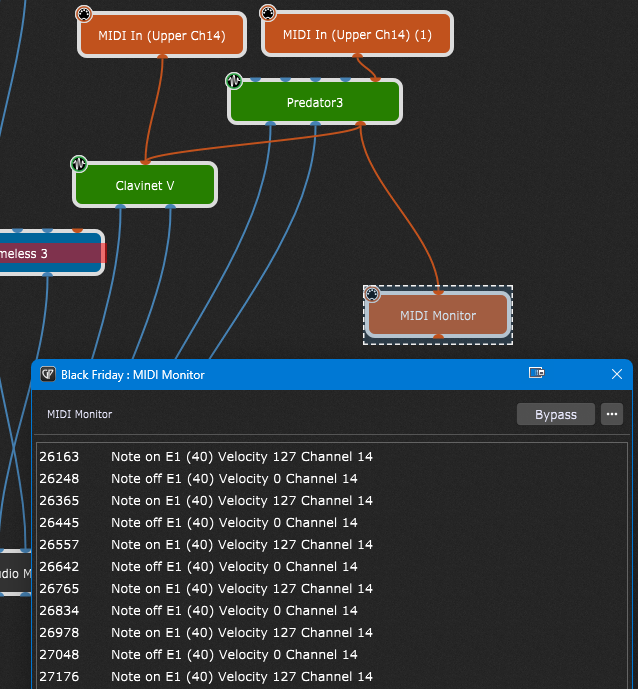
Task: Click the MIDI icon on MIDI In (Upper Ch14) (1)
Action: (268, 13)
